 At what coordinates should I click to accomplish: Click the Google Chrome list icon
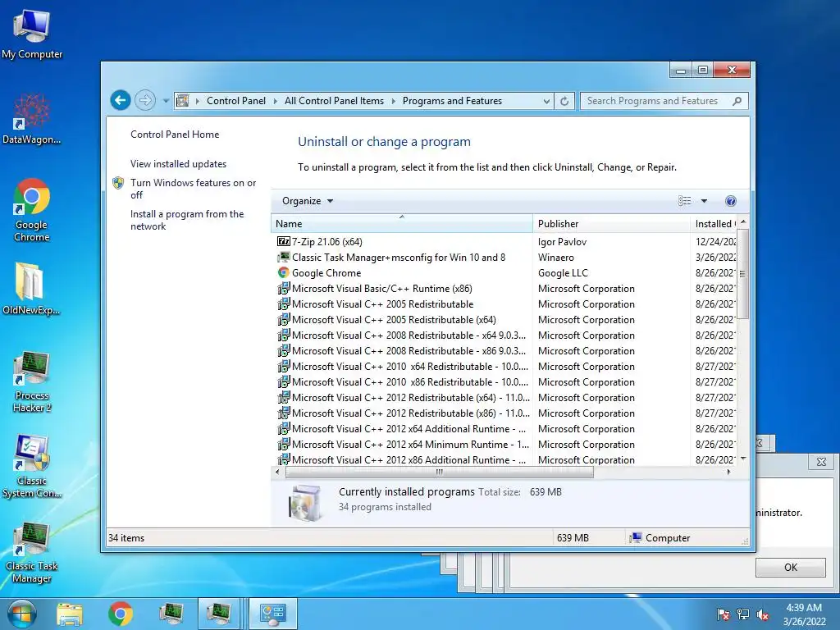pyautogui.click(x=283, y=272)
